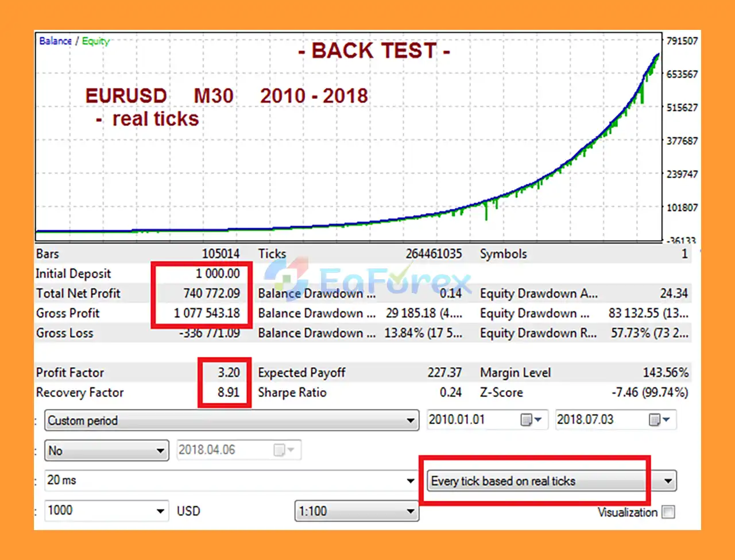Select the Initial Deposit value 1 000.00
735x560 pixels.
218,274
